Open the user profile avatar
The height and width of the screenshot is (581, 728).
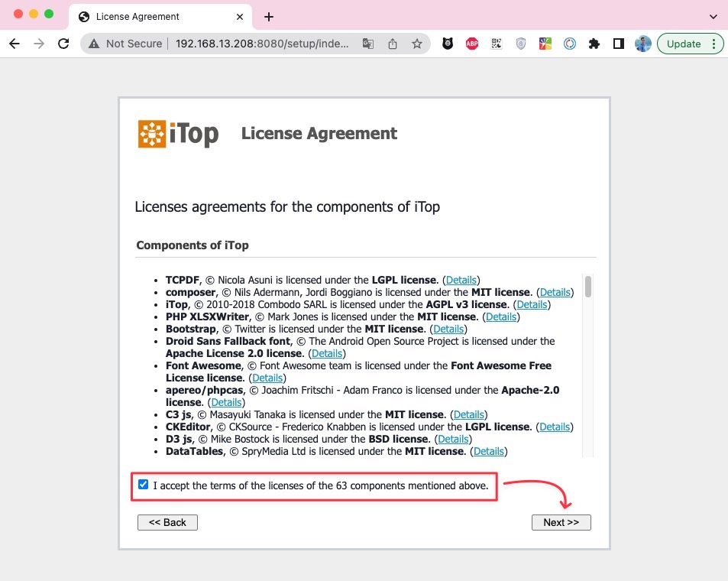(643, 44)
